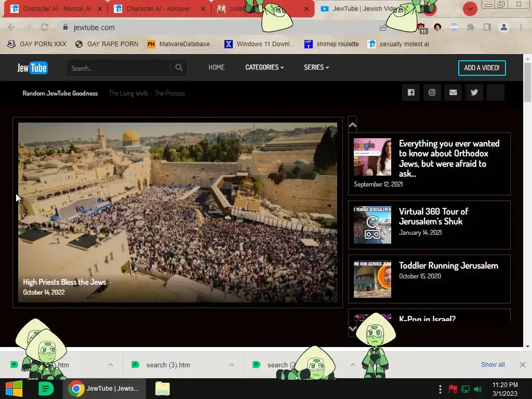Click the date September 12, 2021
Image resolution: width=532 pixels, height=399 pixels.
pyautogui.click(x=378, y=184)
